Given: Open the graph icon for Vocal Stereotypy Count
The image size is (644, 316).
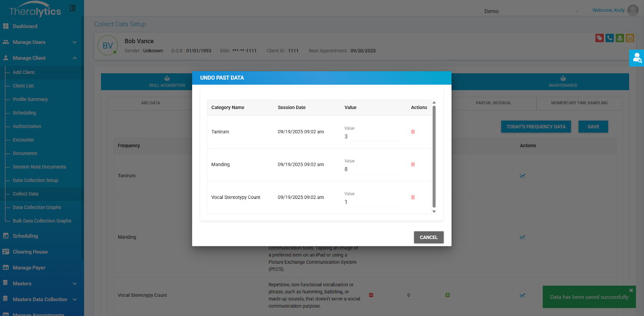Looking at the screenshot, I should coord(522,295).
